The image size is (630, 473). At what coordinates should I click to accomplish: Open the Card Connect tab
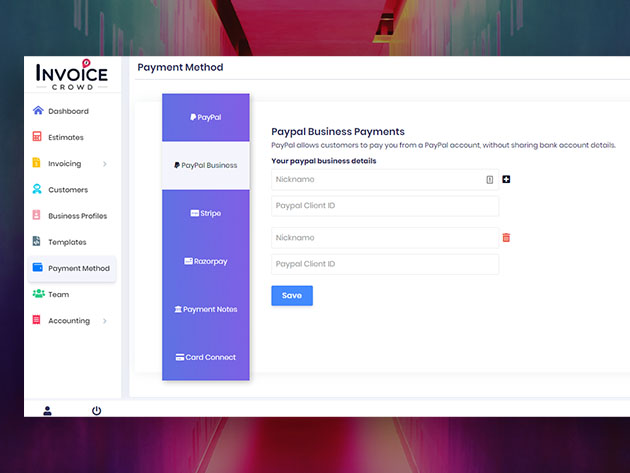[206, 357]
